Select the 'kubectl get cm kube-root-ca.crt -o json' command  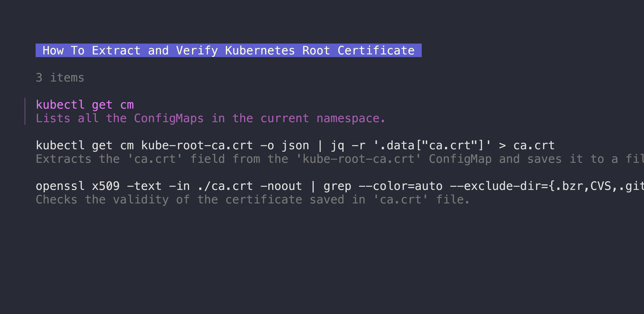coord(295,145)
